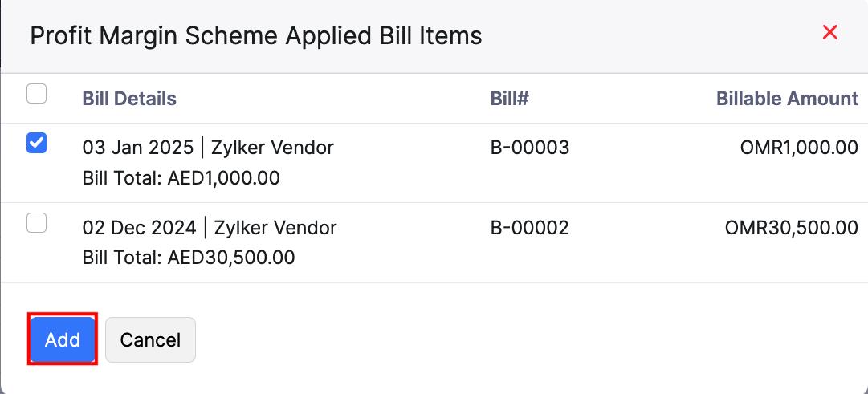868x394 pixels.
Task: Select the 02 Dec 2024 date text
Action: (139, 228)
